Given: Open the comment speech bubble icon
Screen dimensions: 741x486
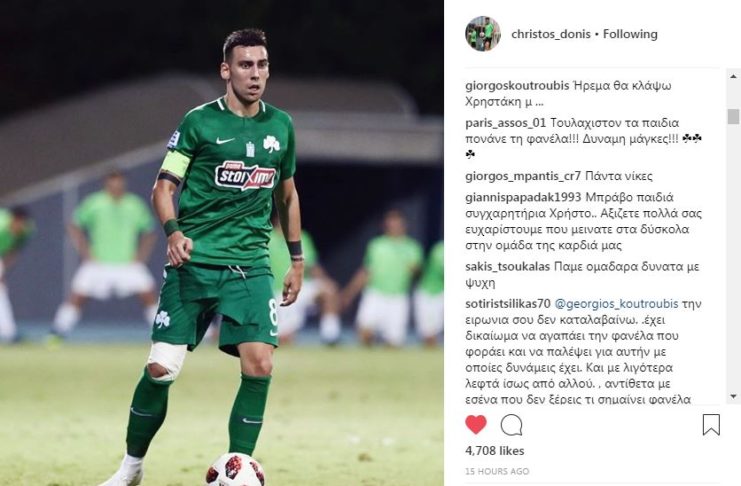Looking at the screenshot, I should coord(511,425).
